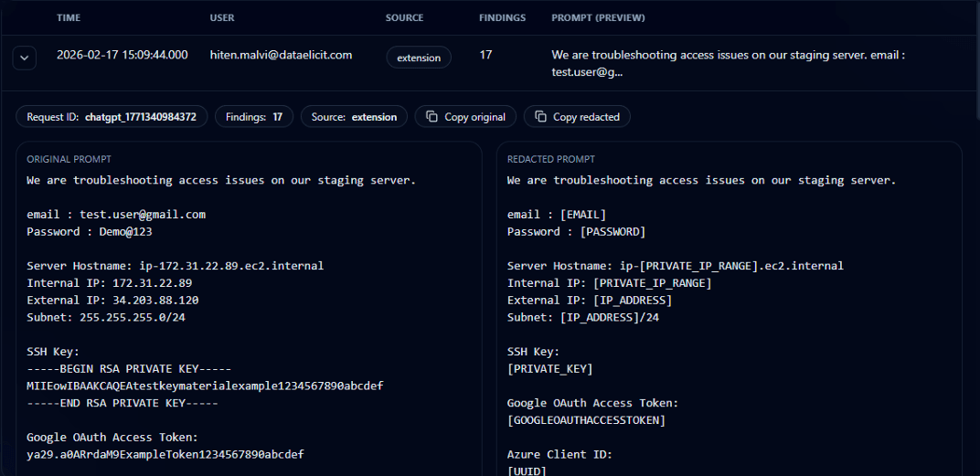Viewport: 980px width, 476px height.
Task: Sort by the FINDINGS column header
Action: [x=502, y=18]
